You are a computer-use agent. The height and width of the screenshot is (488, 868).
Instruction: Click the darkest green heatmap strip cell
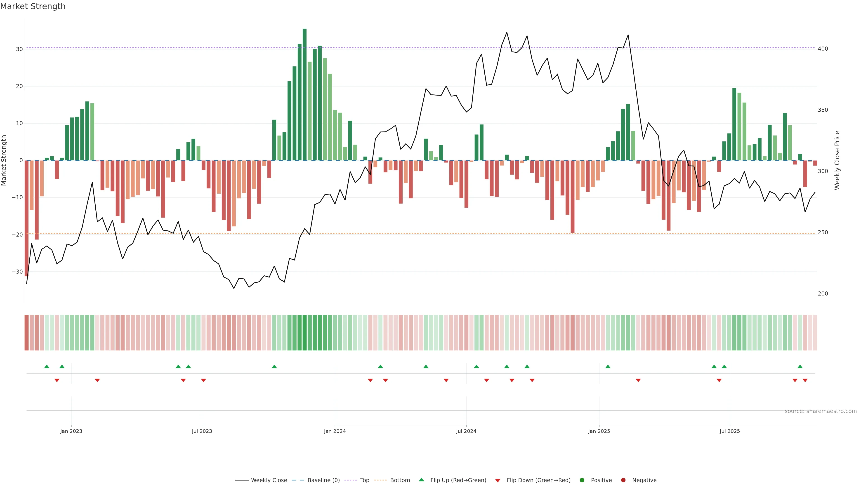coord(305,333)
